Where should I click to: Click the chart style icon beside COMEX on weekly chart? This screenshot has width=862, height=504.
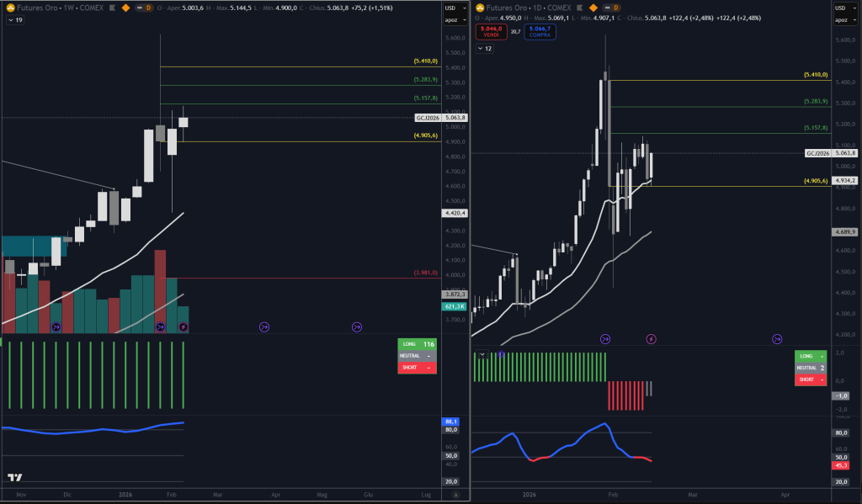pyautogui.click(x=112, y=8)
